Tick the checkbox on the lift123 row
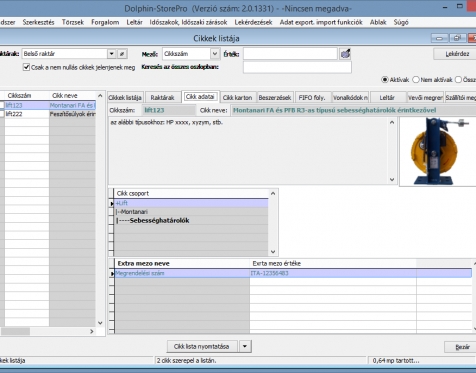 point(2,105)
